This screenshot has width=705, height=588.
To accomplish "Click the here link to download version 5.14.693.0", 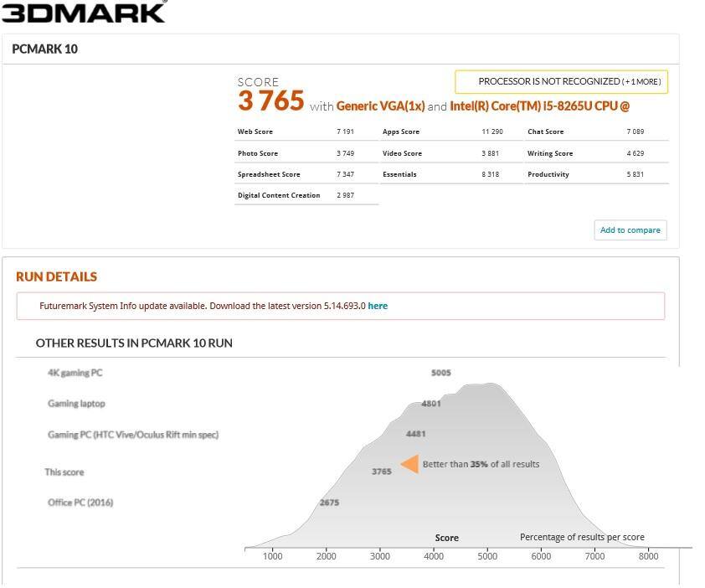I will click(378, 305).
